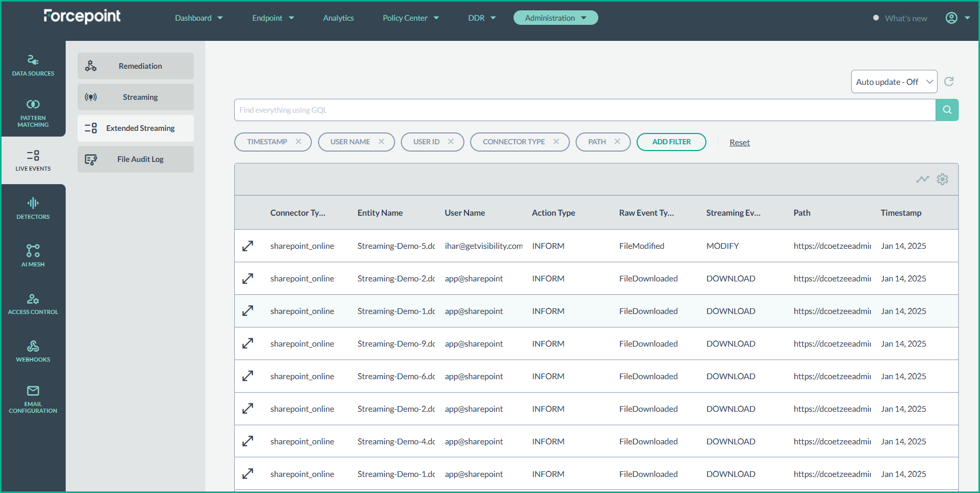Click the refresh icon beside Auto update
980x493 pixels.
click(x=949, y=82)
